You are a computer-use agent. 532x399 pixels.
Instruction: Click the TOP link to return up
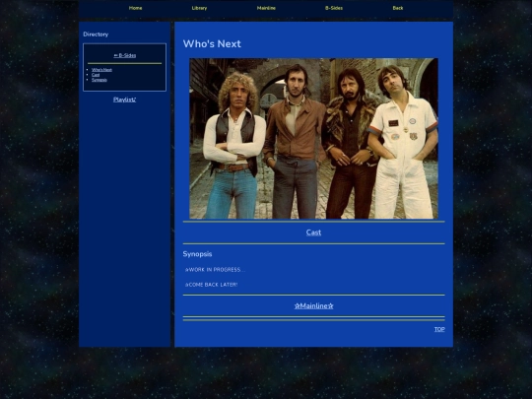point(439,329)
